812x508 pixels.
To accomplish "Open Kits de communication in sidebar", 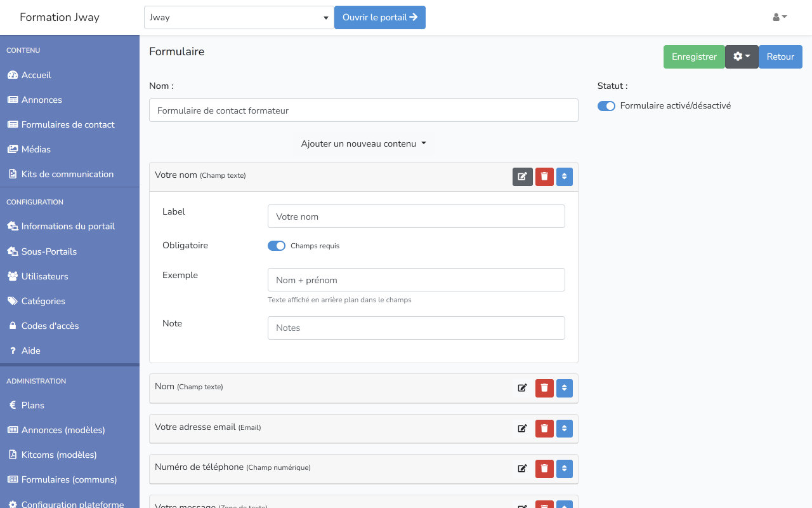I will coord(67,174).
